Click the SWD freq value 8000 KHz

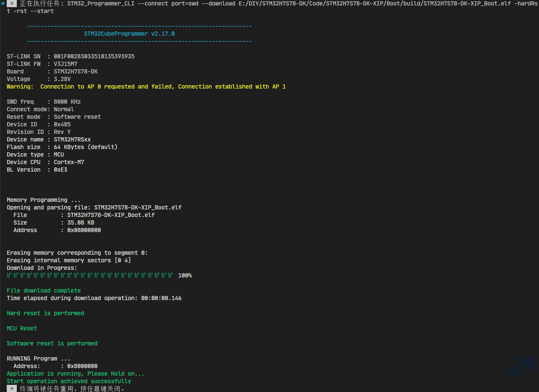point(67,102)
